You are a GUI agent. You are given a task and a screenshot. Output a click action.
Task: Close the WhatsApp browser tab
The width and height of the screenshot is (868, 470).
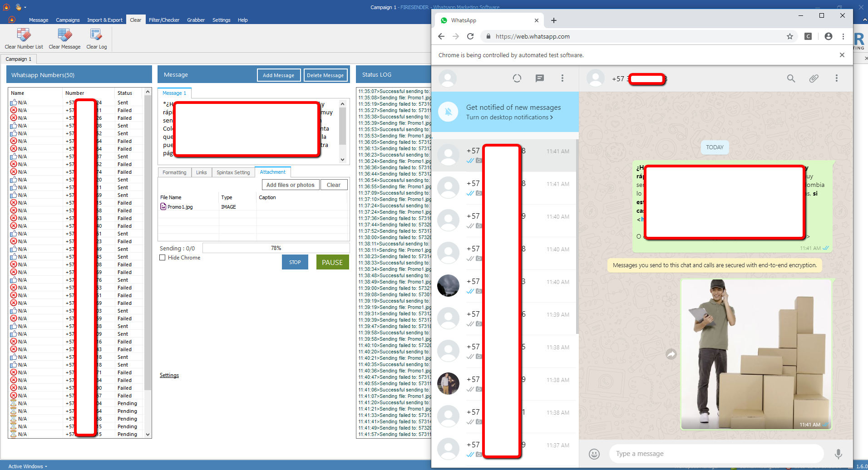537,20
